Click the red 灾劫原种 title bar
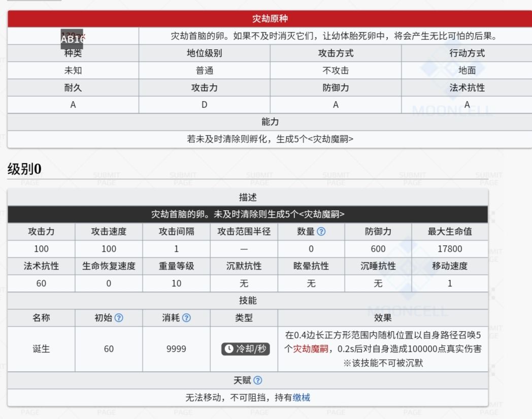Image resolution: width=532 pixels, height=419 pixels. 270,19
